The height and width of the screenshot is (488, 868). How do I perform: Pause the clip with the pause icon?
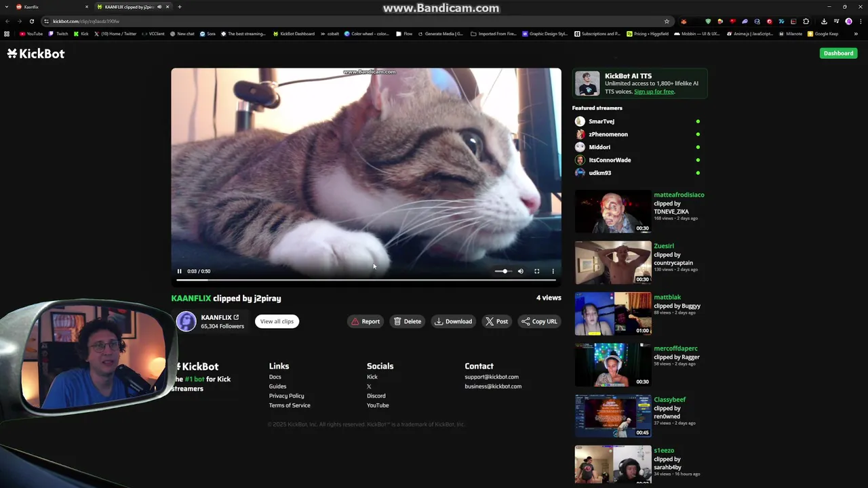[180, 271]
